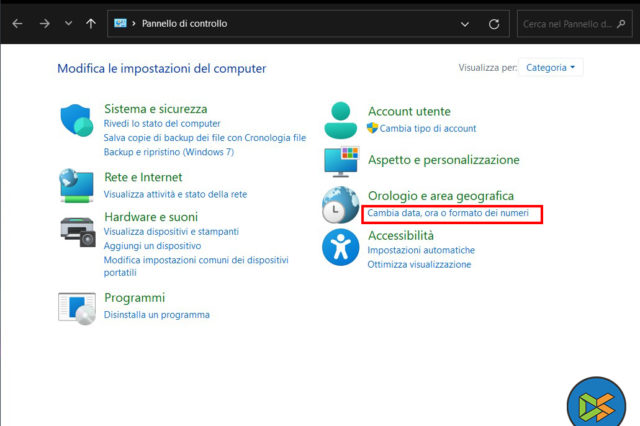Open Accessibilità category
Screen dimensions: 640x426
[401, 235]
